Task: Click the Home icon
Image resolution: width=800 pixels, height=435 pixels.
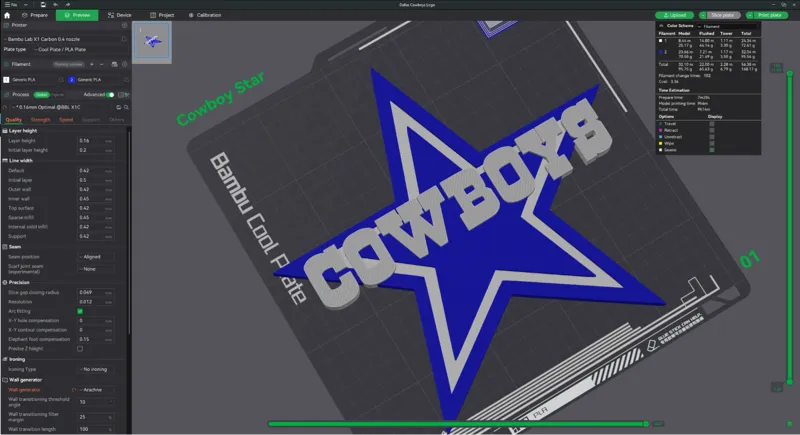Action: (7, 15)
